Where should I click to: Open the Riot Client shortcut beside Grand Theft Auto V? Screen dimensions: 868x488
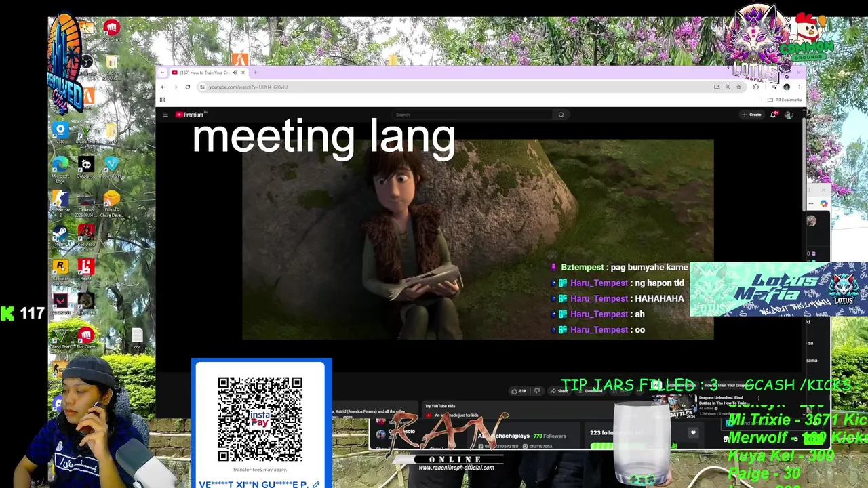[86, 338]
